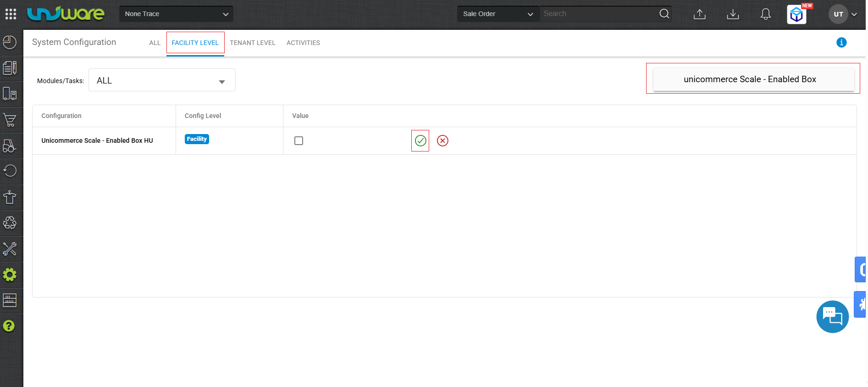Viewport: 868px width, 387px height.
Task: Confirm value with green checkmark icon
Action: tap(420, 140)
